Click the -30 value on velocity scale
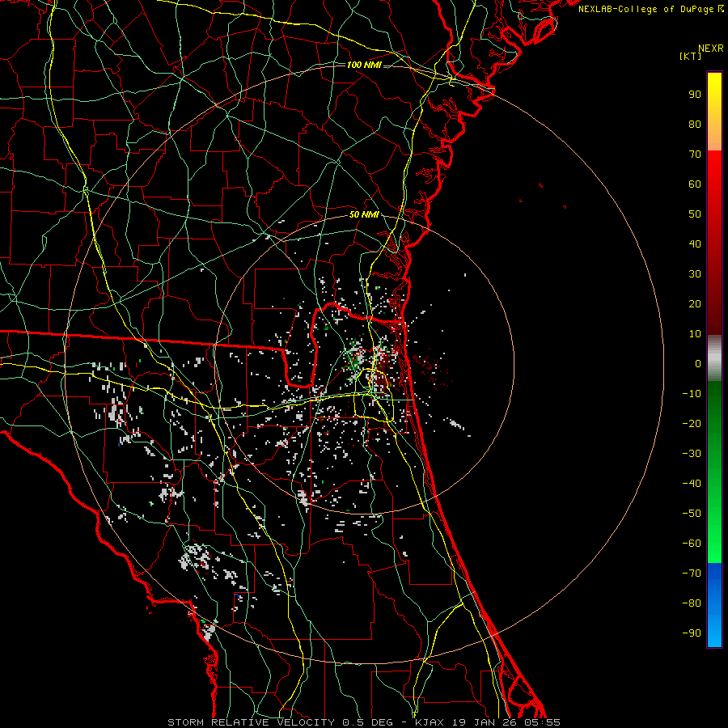 coord(692,454)
